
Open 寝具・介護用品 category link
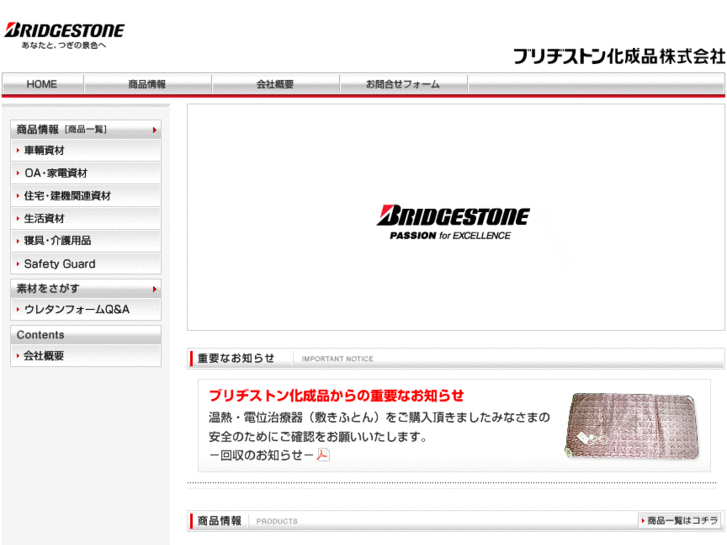pos(86,241)
